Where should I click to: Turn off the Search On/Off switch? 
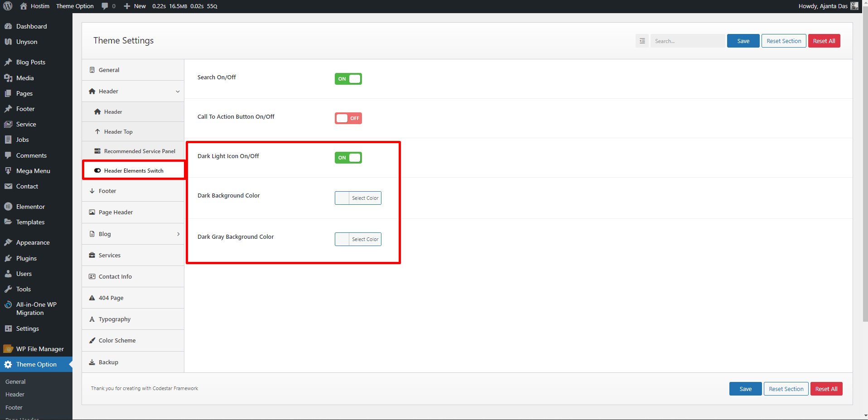[x=348, y=79]
